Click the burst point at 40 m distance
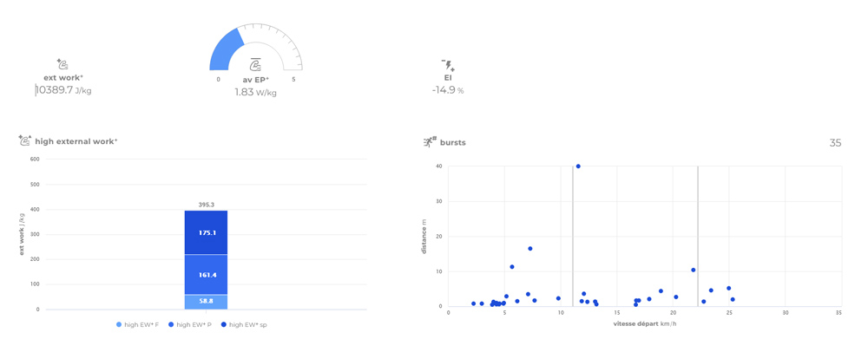This screenshot has width=868, height=352. click(578, 166)
